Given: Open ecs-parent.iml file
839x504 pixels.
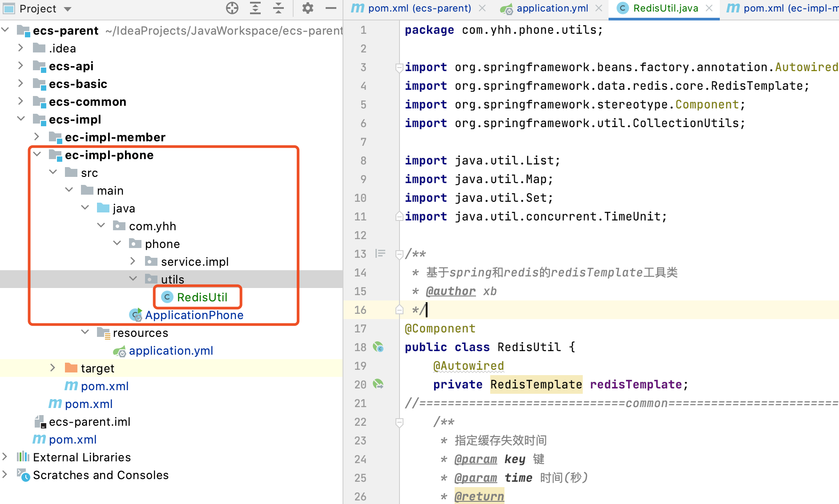Looking at the screenshot, I should click(89, 421).
